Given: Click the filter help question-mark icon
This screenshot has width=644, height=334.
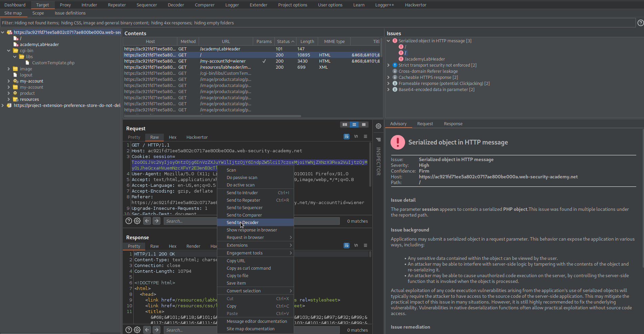Looking at the screenshot, I should (x=640, y=23).
